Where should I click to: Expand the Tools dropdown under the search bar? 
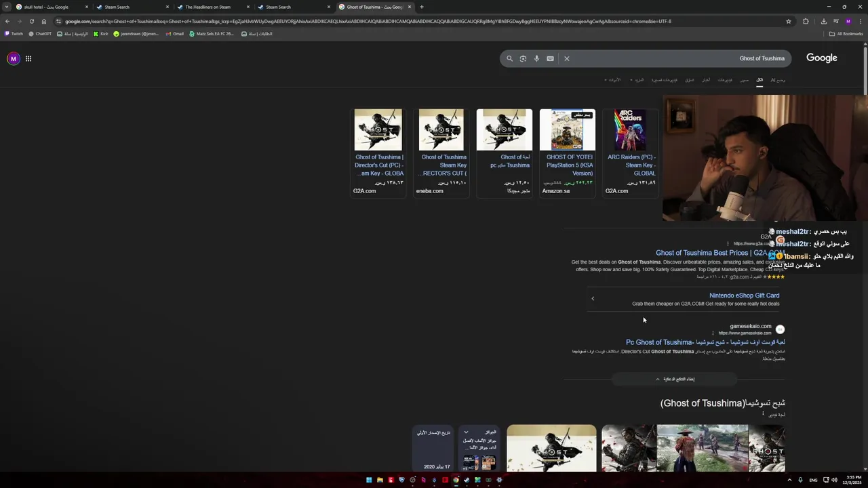pyautogui.click(x=612, y=80)
